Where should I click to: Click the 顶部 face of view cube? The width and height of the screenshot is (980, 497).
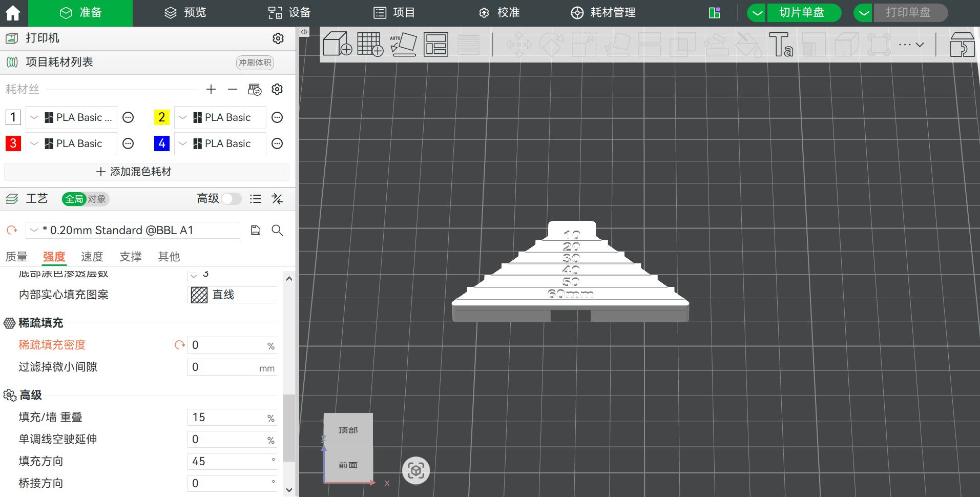pos(348,430)
